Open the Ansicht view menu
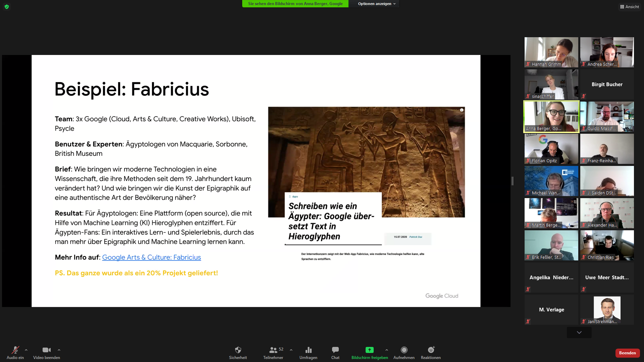Image resolution: width=644 pixels, height=362 pixels. pos(629,7)
